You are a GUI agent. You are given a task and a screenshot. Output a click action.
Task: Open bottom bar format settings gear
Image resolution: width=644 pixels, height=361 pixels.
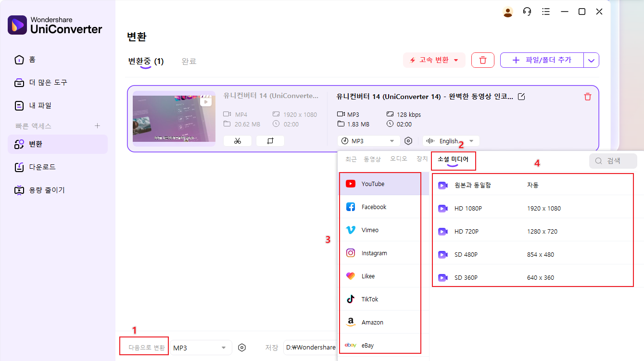tap(242, 348)
